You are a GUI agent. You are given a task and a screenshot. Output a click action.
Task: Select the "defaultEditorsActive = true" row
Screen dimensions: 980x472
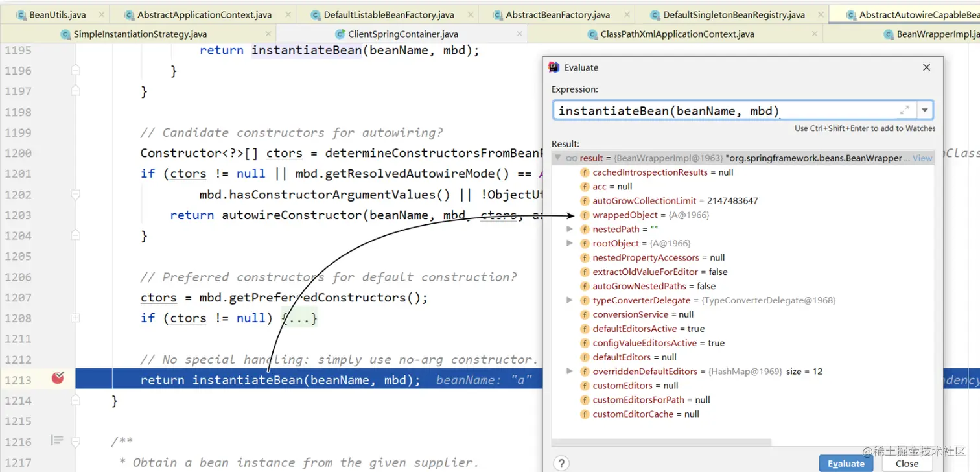pos(743,329)
